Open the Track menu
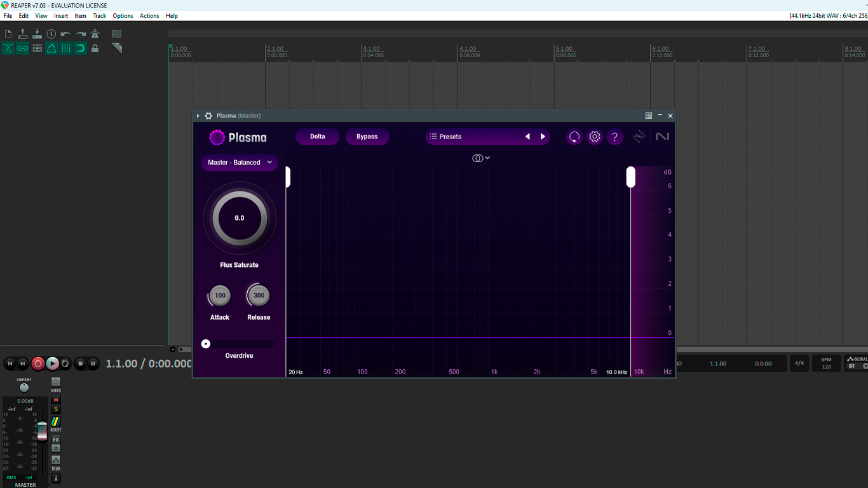The width and height of the screenshot is (868, 488). [100, 16]
